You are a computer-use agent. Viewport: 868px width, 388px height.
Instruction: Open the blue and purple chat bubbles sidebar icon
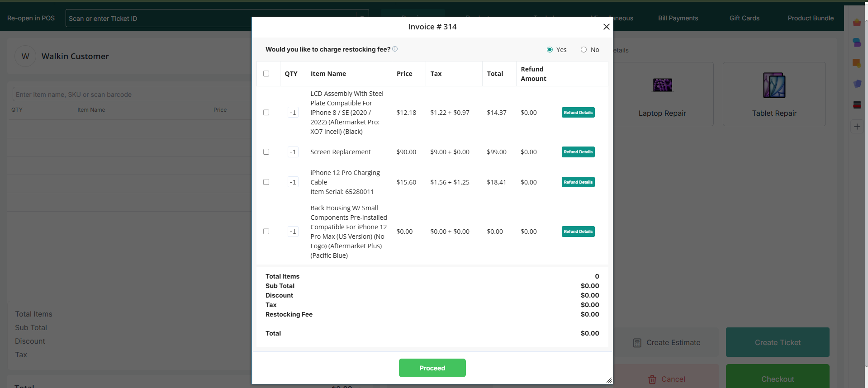coord(857,43)
